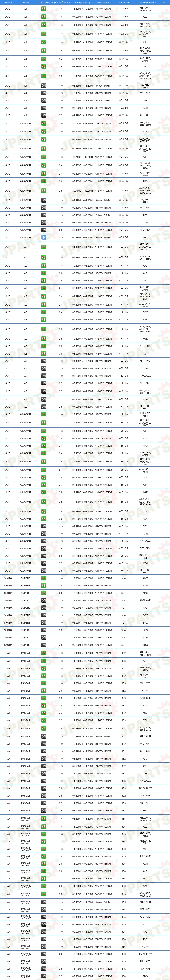
Task: Click the ON icon in the Passat Variant BGW, BHW row
Action: click(x=44, y=954)
